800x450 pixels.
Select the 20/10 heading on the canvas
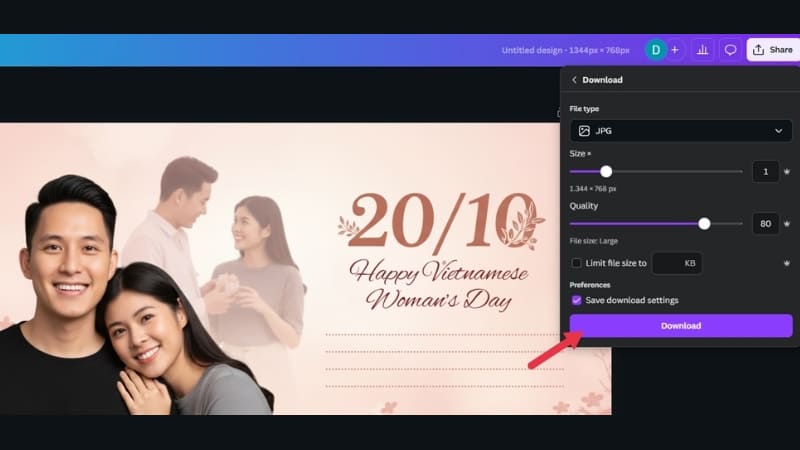(440, 220)
